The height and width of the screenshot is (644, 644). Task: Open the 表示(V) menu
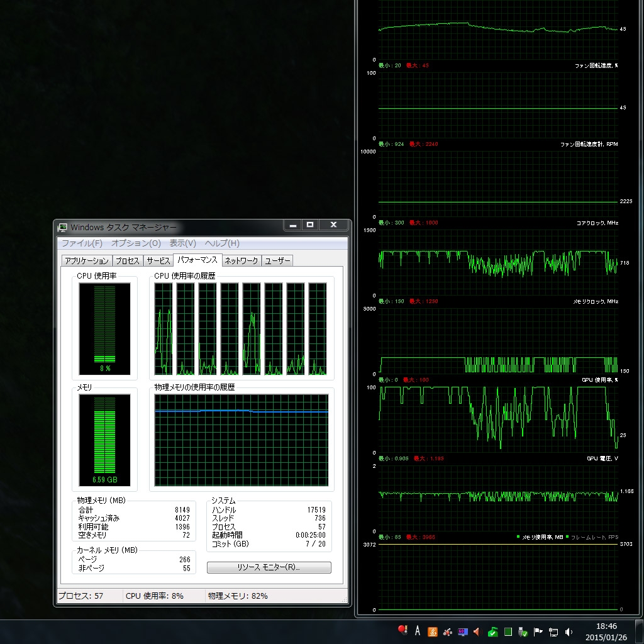tap(182, 243)
